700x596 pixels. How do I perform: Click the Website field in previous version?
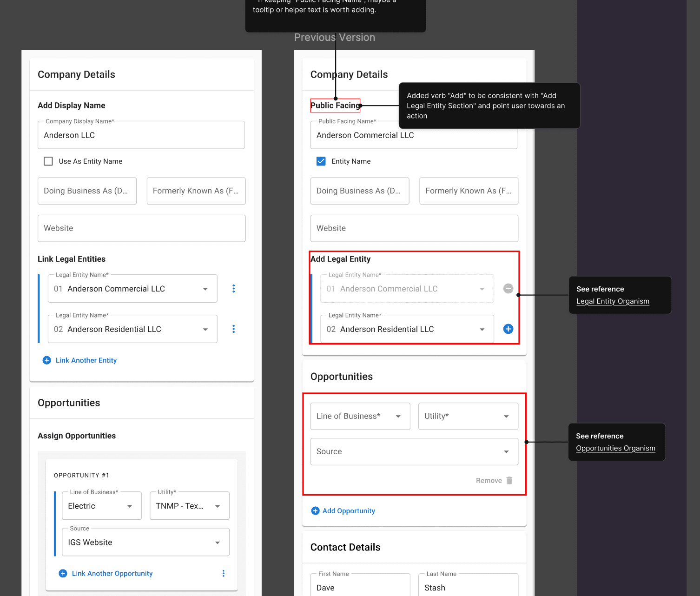(x=415, y=228)
